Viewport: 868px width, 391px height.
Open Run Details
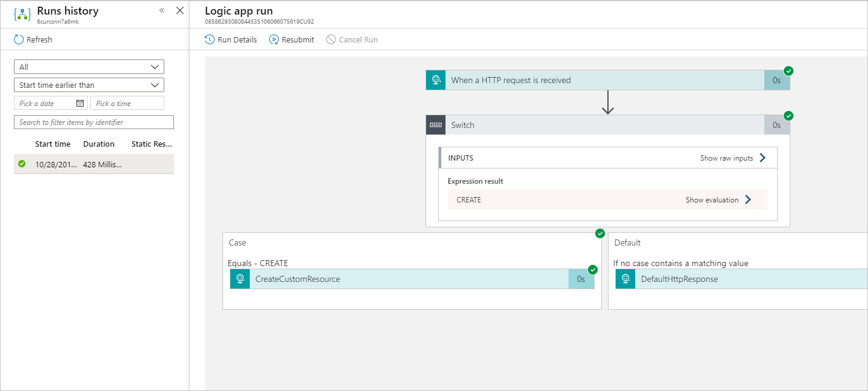click(231, 39)
